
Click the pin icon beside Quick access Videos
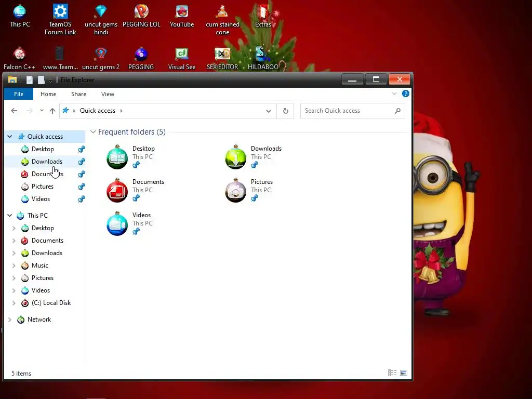click(82, 199)
